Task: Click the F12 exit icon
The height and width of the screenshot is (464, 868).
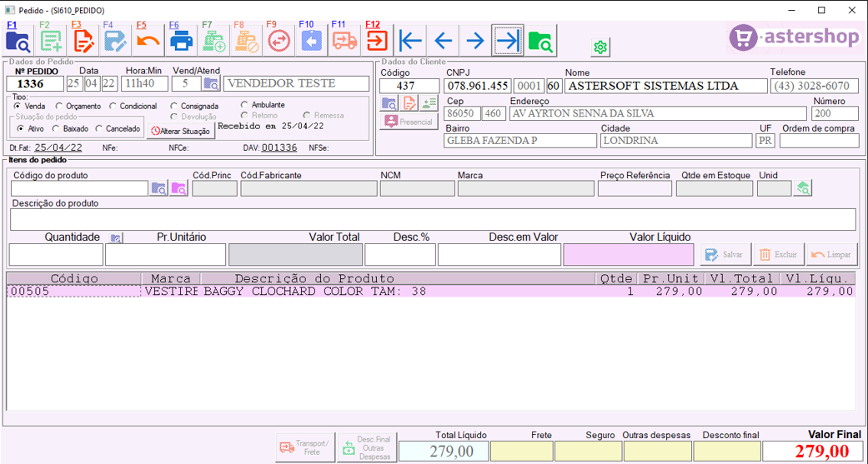Action: coord(376,40)
